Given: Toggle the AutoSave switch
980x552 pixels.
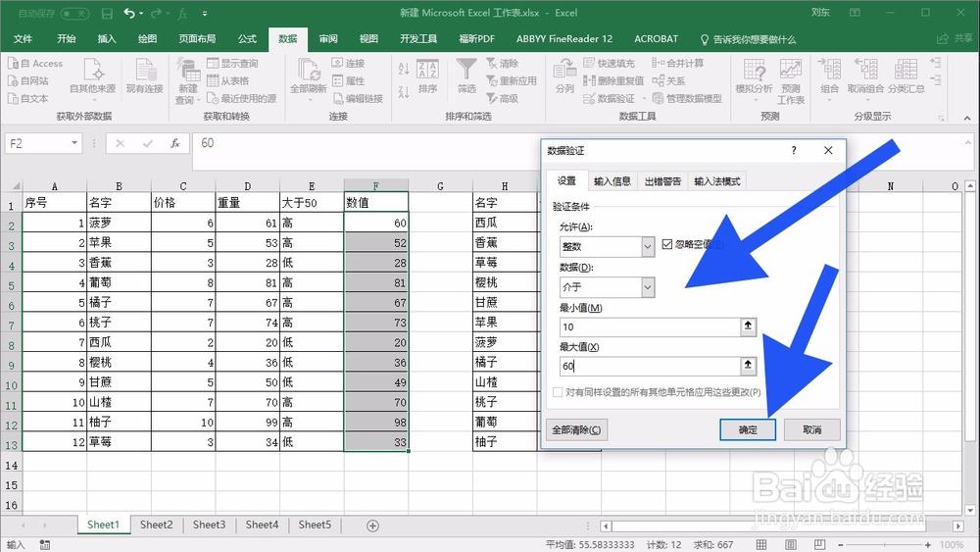Looking at the screenshot, I should 74,13.
